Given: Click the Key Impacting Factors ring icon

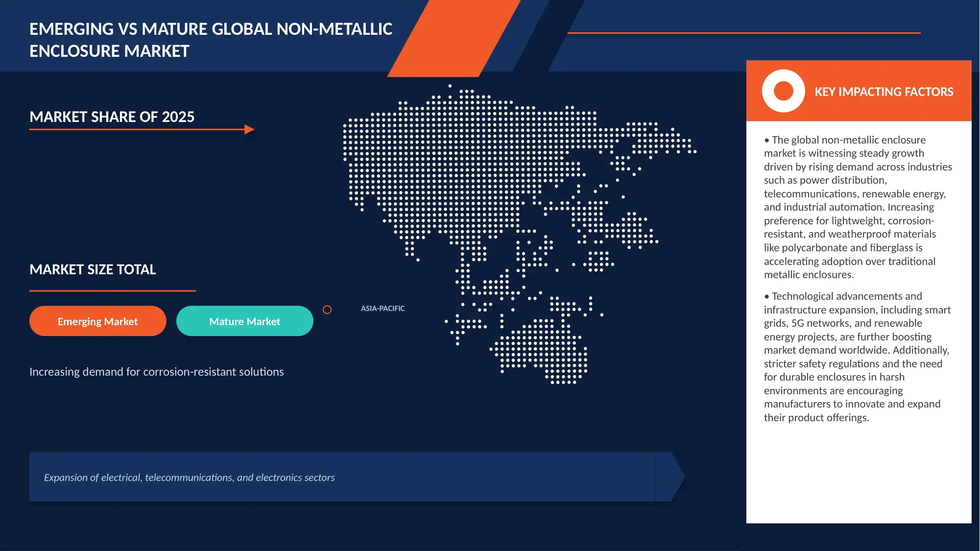Looking at the screenshot, I should [783, 91].
